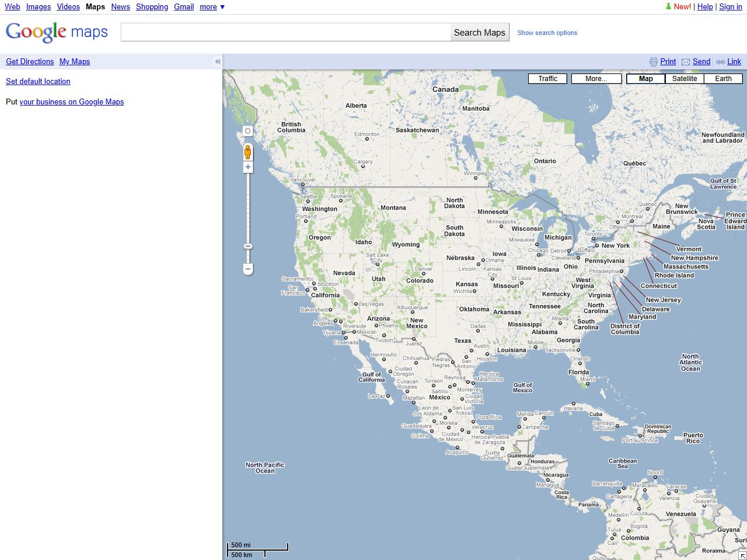Screen dimensions: 747x560
Task: Click the Montana label on map
Action: tap(393, 208)
